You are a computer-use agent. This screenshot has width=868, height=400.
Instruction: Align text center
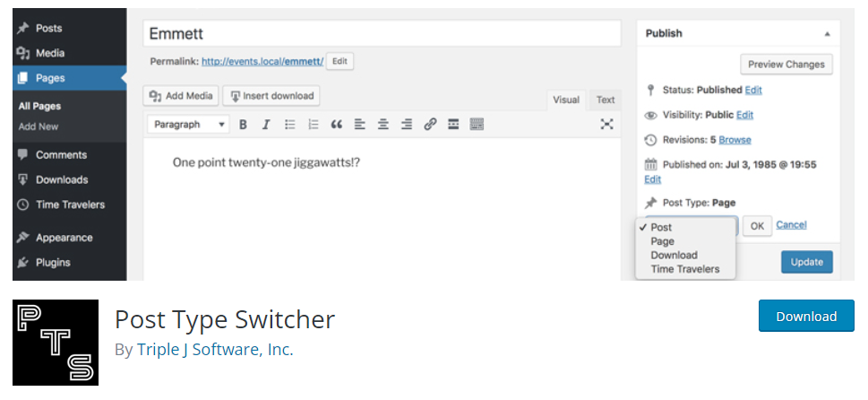coord(383,125)
